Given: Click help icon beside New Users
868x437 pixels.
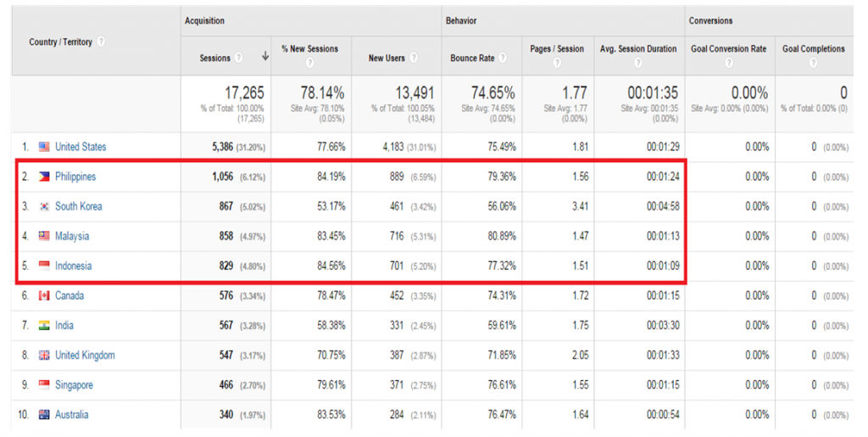Looking at the screenshot, I should click(x=414, y=58).
